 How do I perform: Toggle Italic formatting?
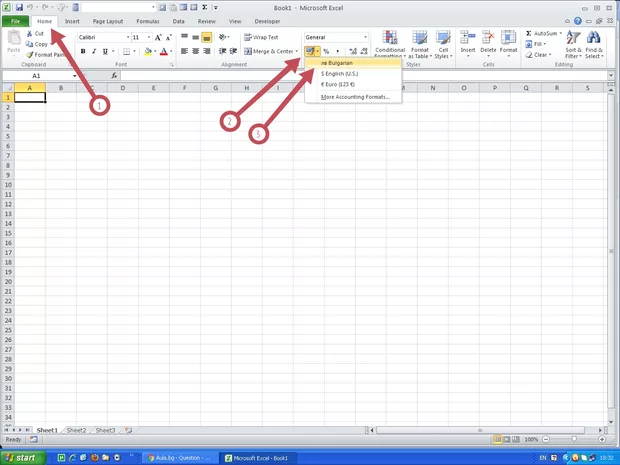click(94, 51)
